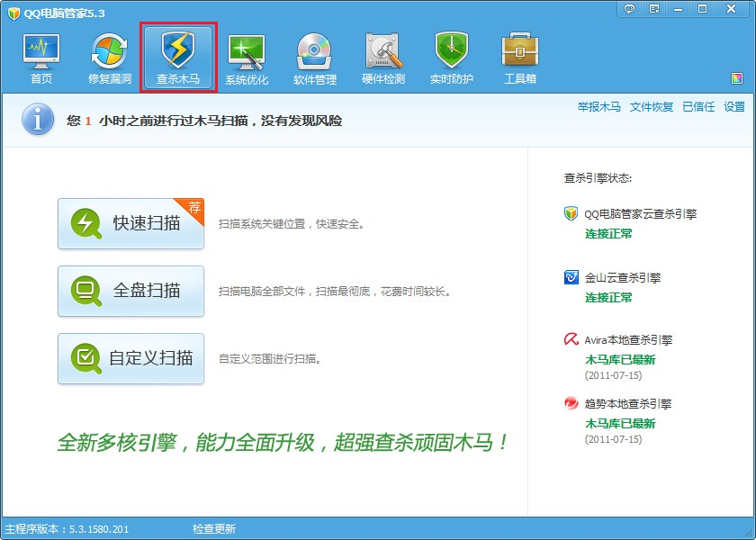Open the main menu icon in title bar
The image size is (756, 540).
click(x=654, y=8)
